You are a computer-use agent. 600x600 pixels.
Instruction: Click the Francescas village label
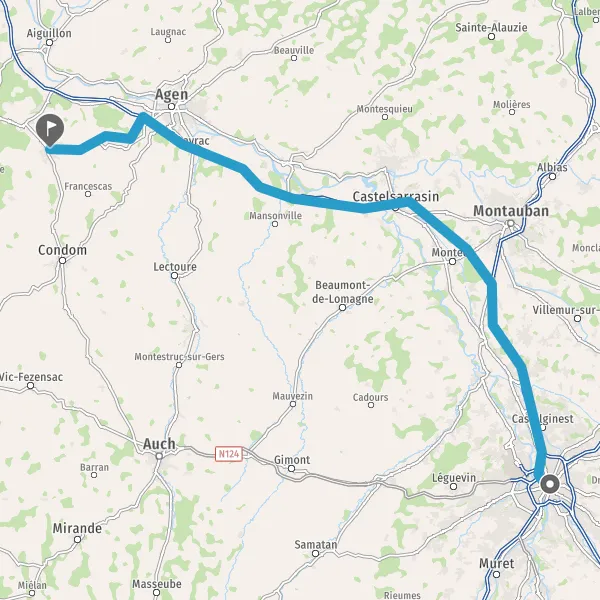tap(88, 186)
